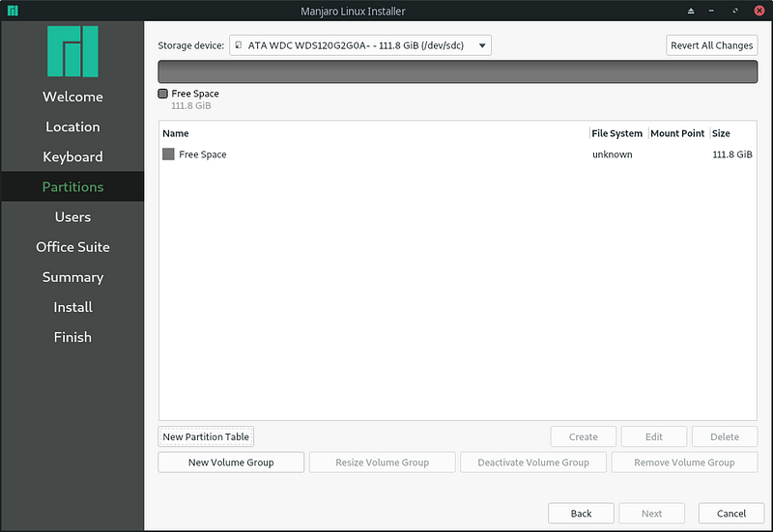The width and height of the screenshot is (773, 532).
Task: Click Resize Volume Group button
Action: 382,462
